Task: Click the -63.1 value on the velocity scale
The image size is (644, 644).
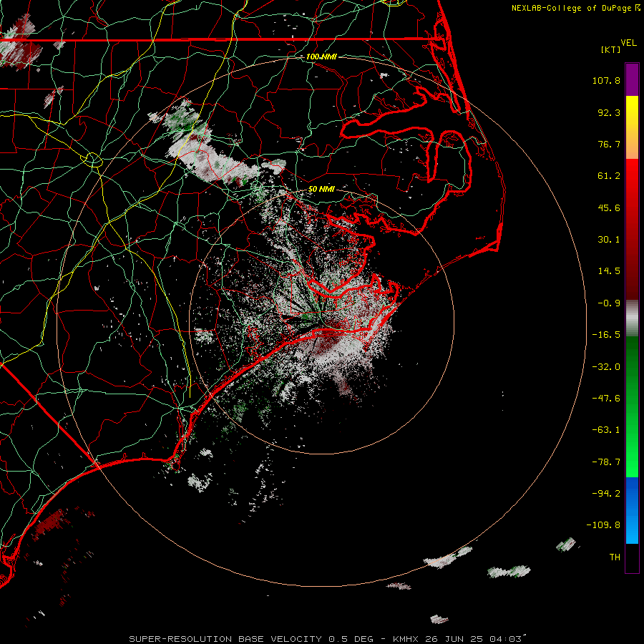Action: [606, 430]
